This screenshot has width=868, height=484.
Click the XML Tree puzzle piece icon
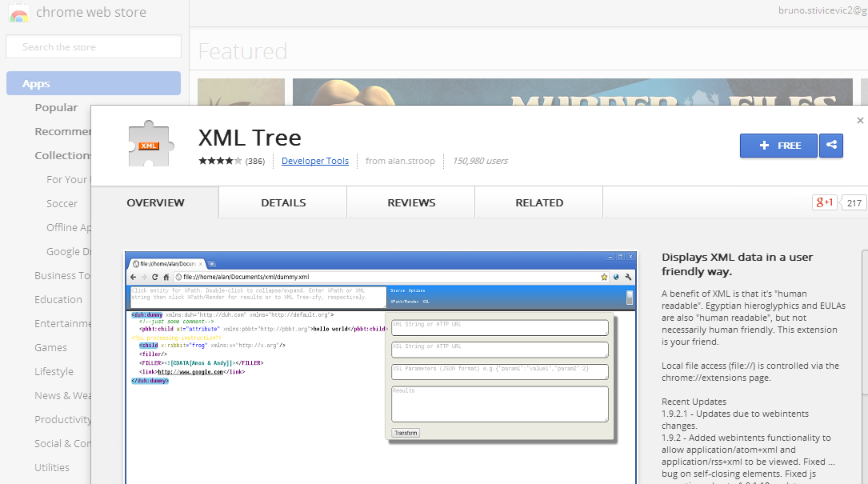[151, 143]
